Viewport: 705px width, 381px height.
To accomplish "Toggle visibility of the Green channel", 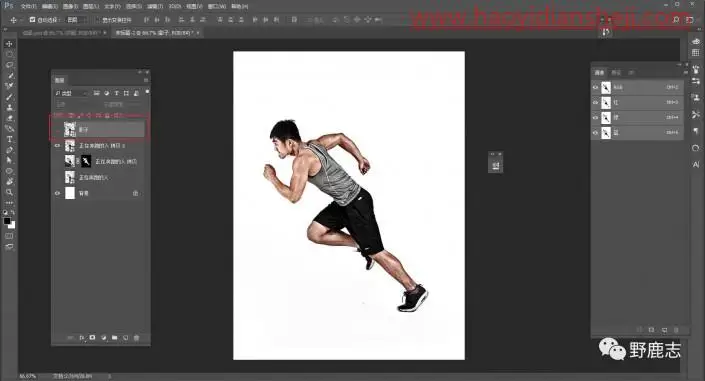I will [x=595, y=117].
